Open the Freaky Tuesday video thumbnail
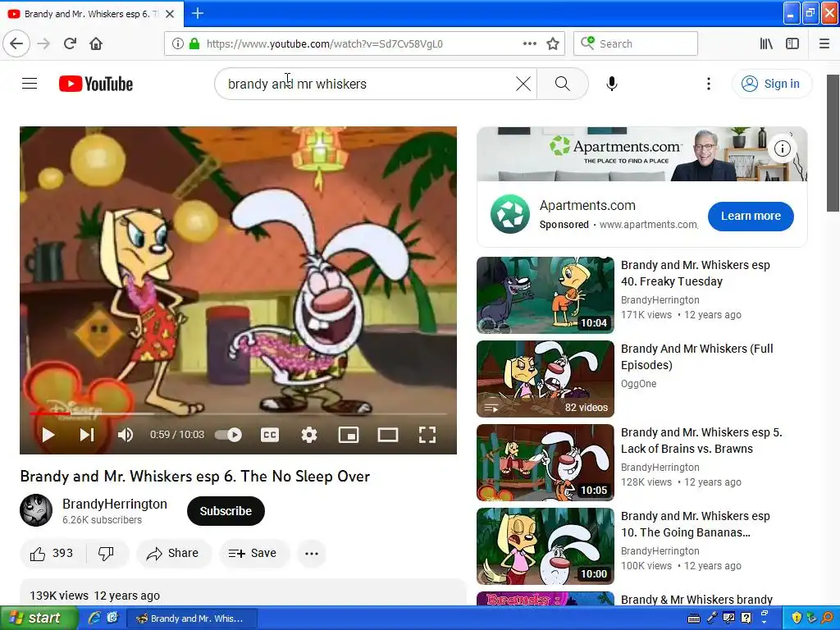The width and height of the screenshot is (840, 630). (546, 295)
